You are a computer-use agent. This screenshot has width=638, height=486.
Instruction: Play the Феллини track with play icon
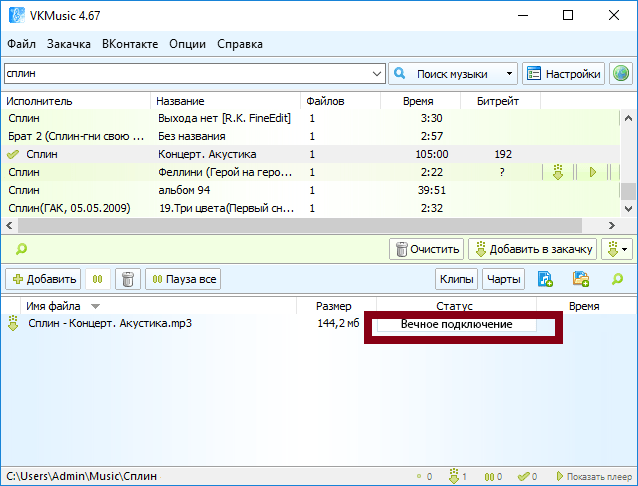(x=592, y=172)
